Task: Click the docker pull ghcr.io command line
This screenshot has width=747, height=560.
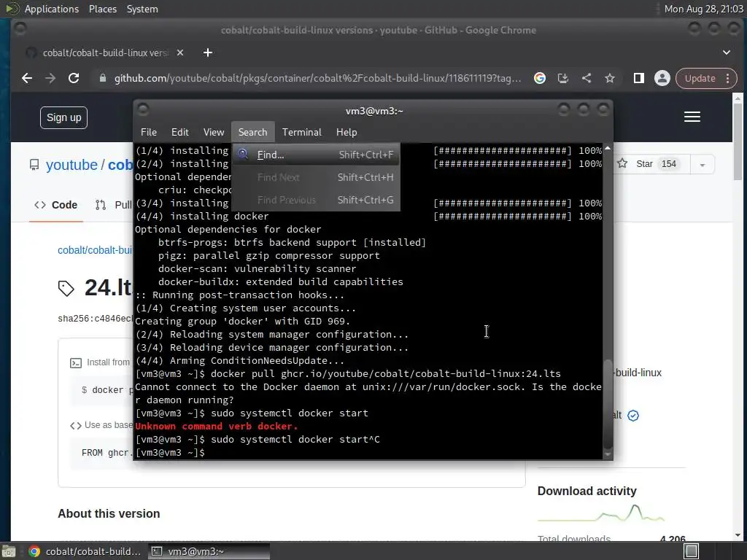Action: pos(348,374)
